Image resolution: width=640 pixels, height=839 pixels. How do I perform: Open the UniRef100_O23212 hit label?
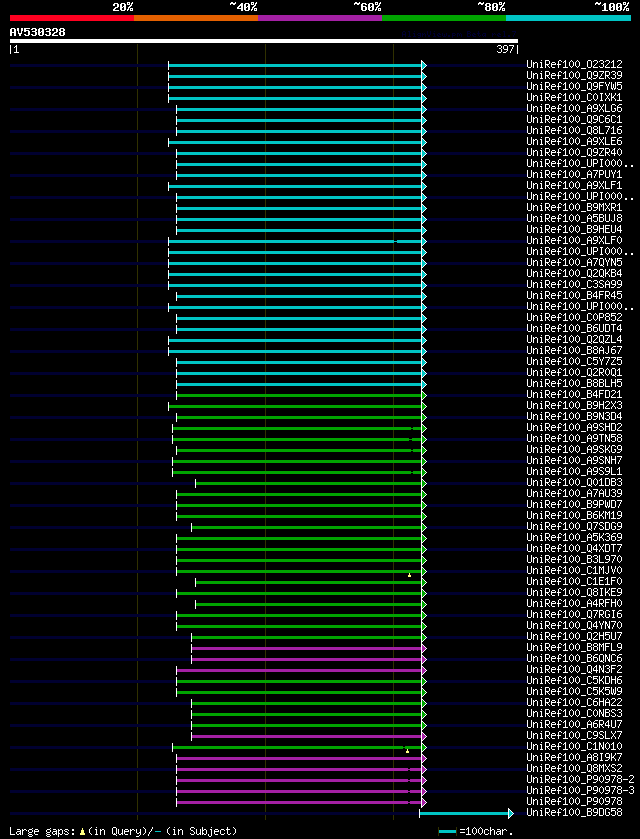[x=574, y=64]
